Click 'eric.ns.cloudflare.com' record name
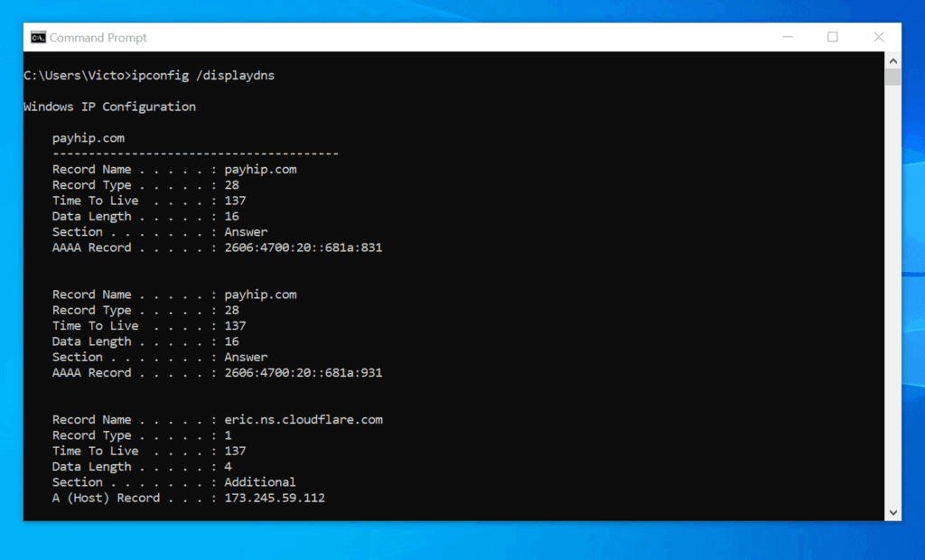925x560 pixels. (304, 420)
